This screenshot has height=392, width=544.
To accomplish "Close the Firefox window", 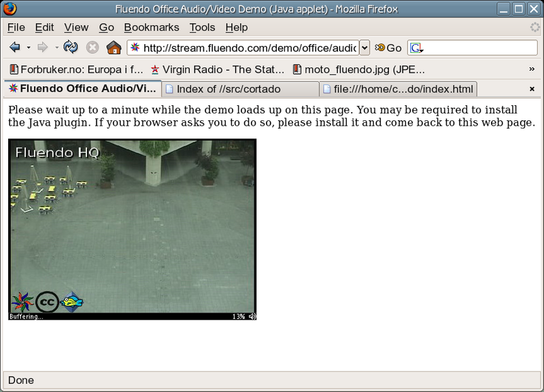I will tap(534, 9).
